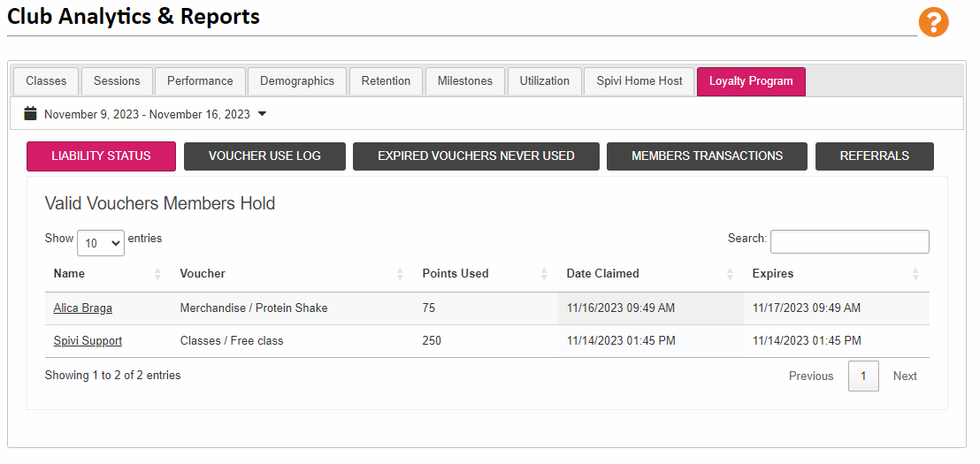This screenshot has height=464, width=980.
Task: Sort by Points Used column arrows
Action: click(544, 273)
